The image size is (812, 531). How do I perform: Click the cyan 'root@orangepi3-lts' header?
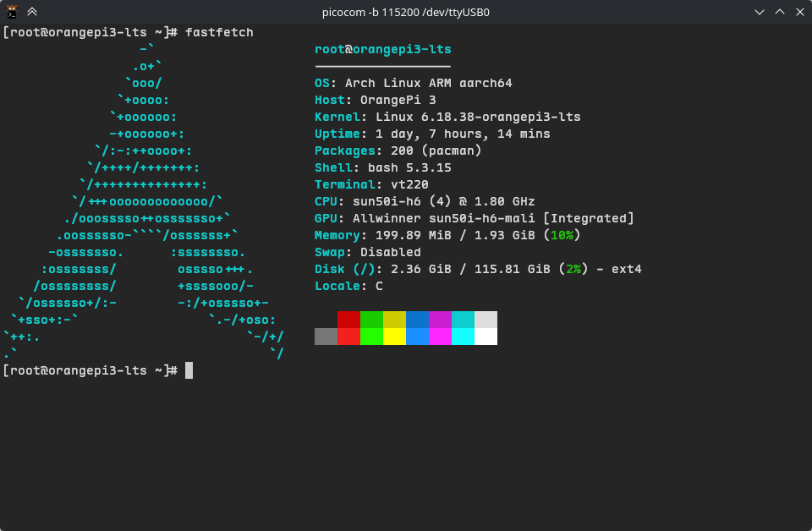coord(382,49)
